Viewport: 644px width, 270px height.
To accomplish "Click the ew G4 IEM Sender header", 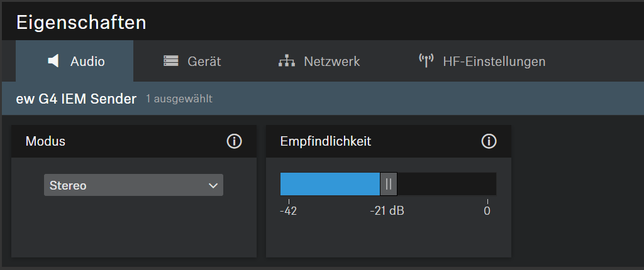I will [76, 99].
